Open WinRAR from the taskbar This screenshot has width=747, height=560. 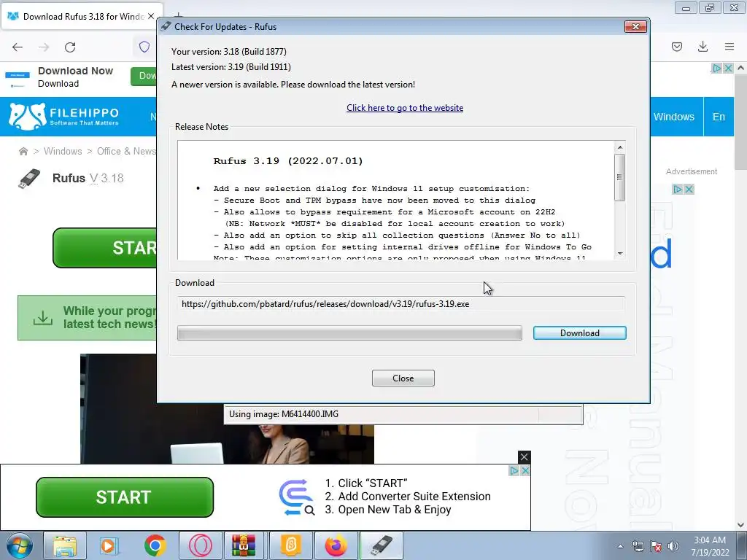tap(244, 545)
